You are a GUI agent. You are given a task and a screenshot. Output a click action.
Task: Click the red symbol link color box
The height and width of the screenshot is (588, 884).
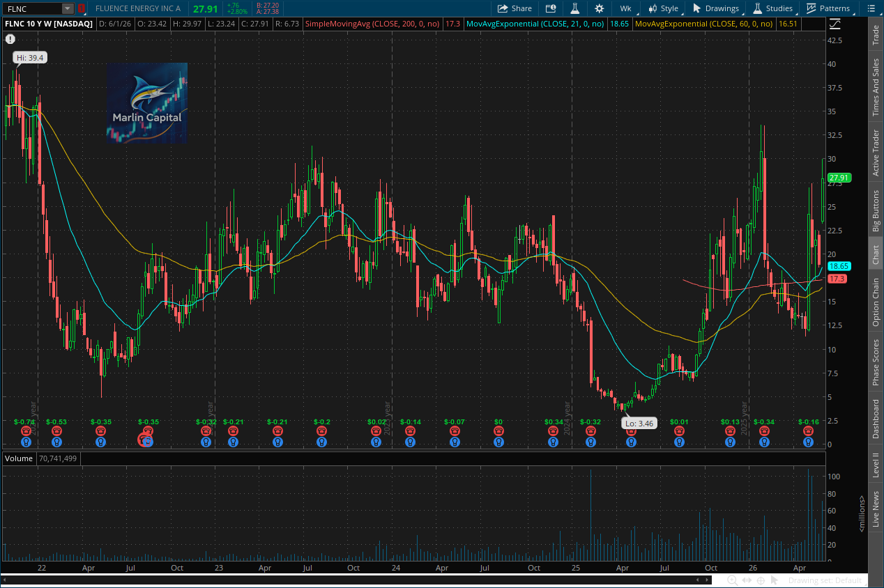tap(82, 9)
